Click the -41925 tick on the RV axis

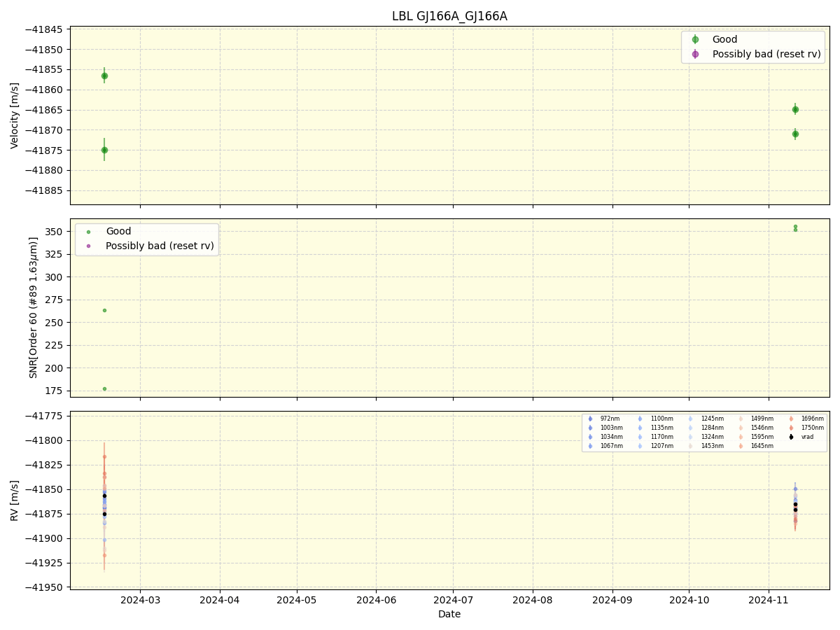pyautogui.click(x=45, y=563)
